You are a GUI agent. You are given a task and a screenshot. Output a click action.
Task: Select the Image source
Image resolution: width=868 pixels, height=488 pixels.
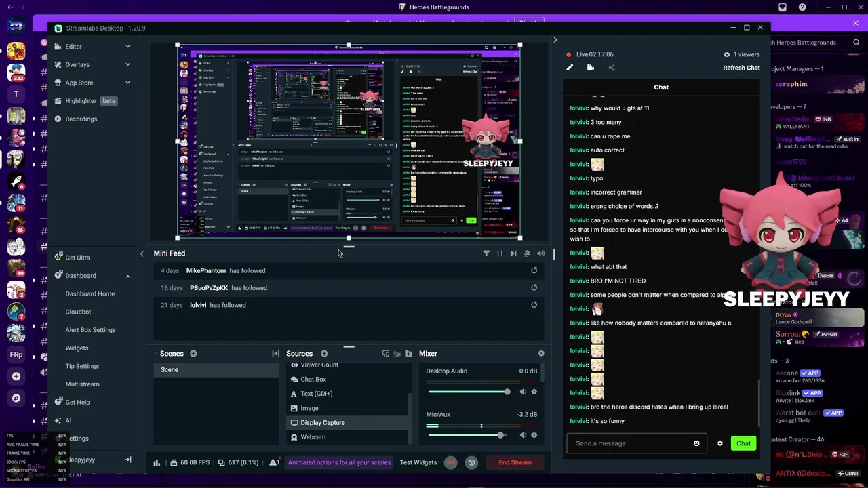[347, 408]
